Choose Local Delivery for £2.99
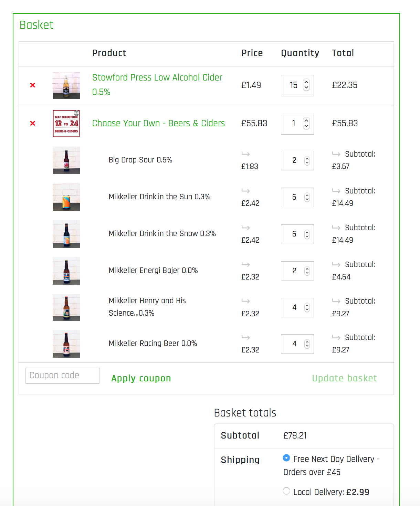 [286, 492]
